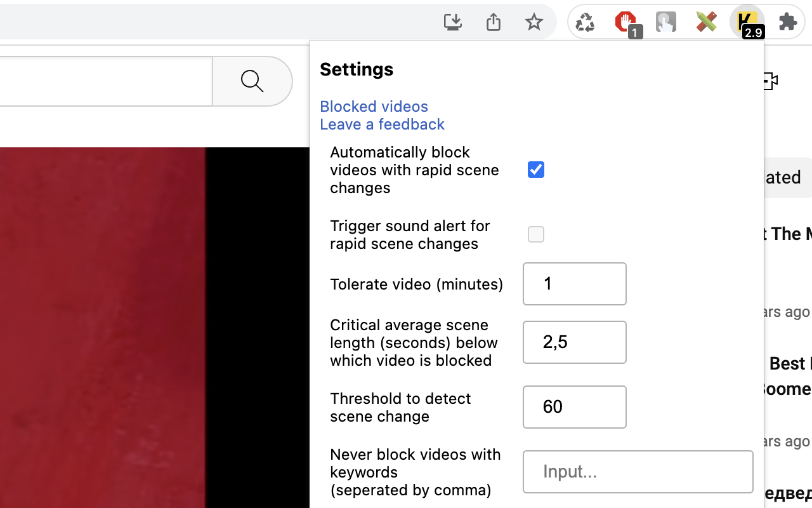Open the Blocked videos link

click(x=374, y=106)
